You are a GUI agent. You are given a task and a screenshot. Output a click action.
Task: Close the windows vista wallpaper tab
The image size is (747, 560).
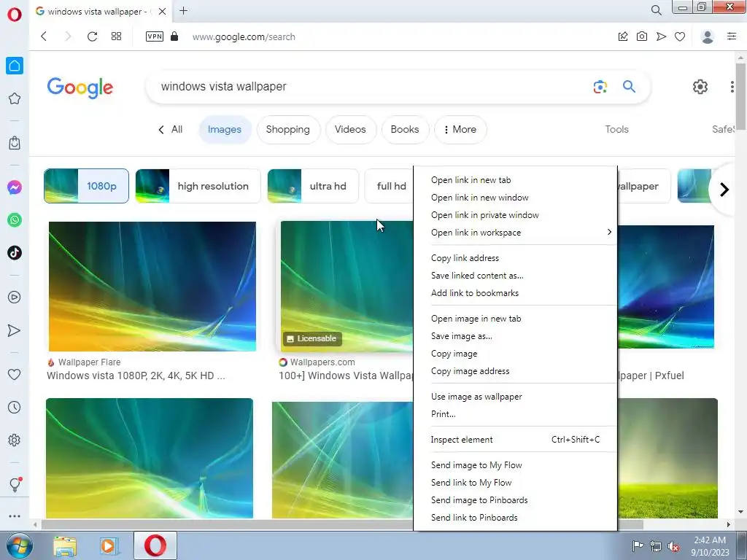point(163,11)
